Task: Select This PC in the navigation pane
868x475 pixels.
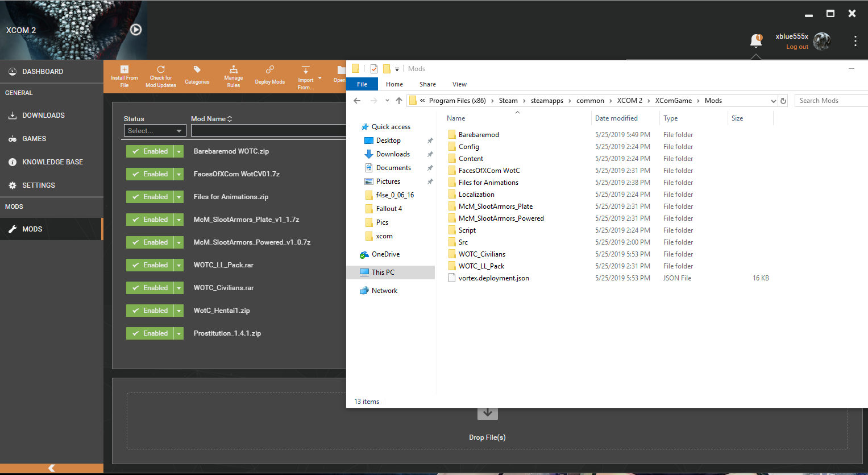Action: (x=383, y=272)
